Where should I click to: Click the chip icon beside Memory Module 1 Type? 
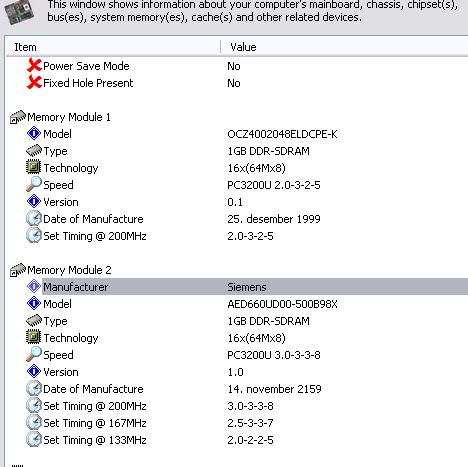34,151
